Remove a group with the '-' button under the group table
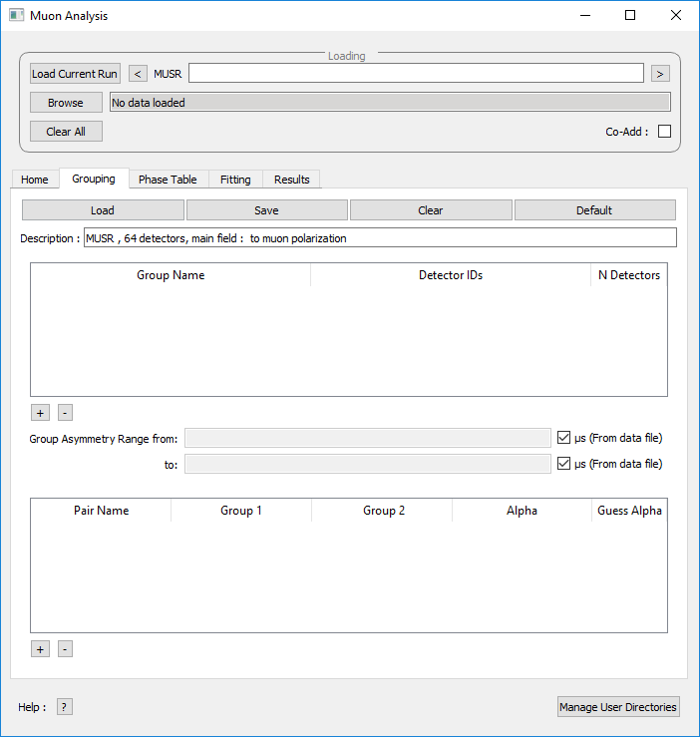Image resolution: width=700 pixels, height=737 pixels. [65, 413]
